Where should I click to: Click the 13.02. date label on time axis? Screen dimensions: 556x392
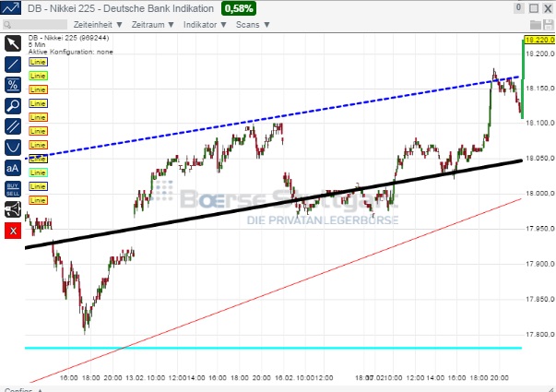coord(135,378)
